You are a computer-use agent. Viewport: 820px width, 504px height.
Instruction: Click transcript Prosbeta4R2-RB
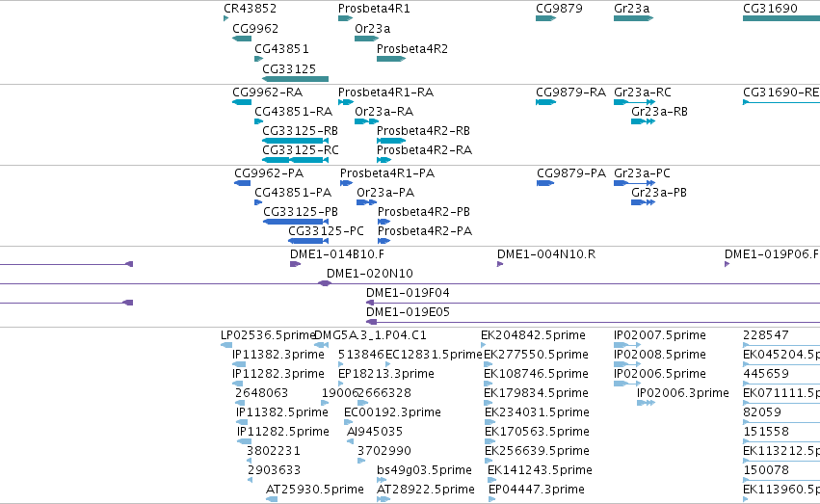coord(423,131)
